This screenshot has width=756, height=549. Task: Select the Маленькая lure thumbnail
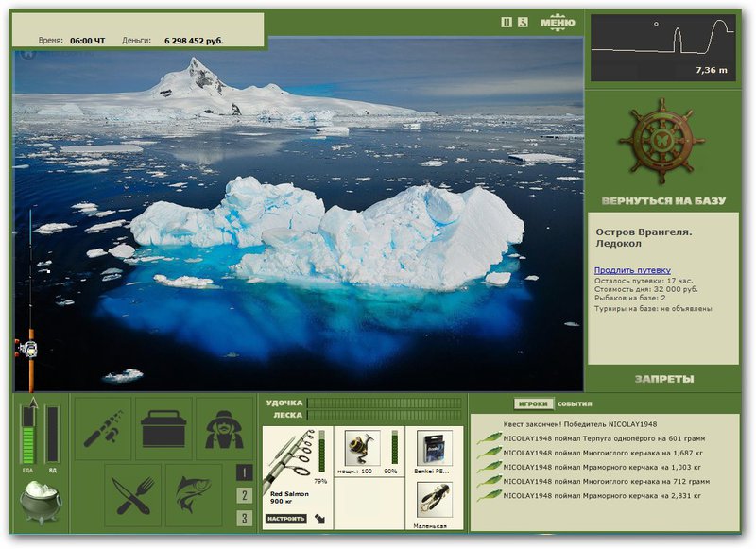point(435,500)
